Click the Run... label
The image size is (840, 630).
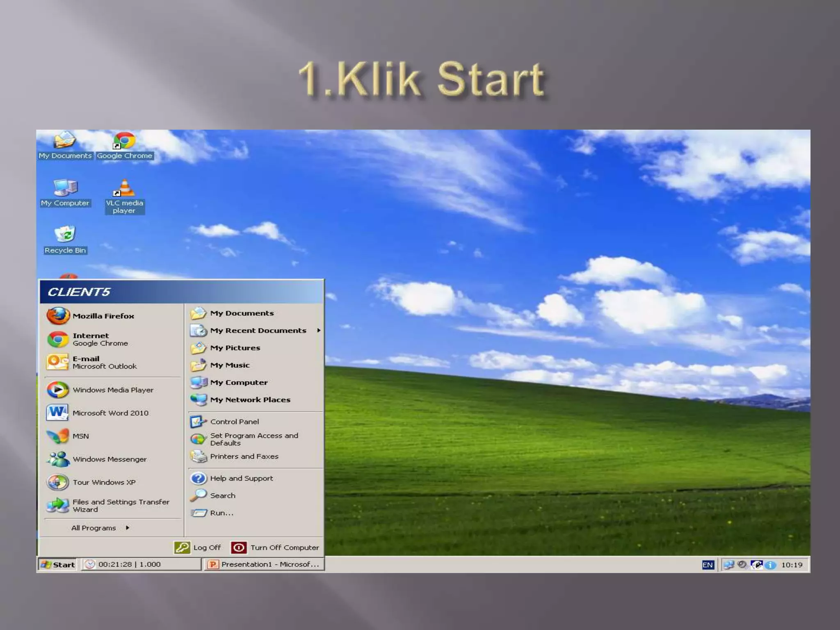tap(221, 513)
